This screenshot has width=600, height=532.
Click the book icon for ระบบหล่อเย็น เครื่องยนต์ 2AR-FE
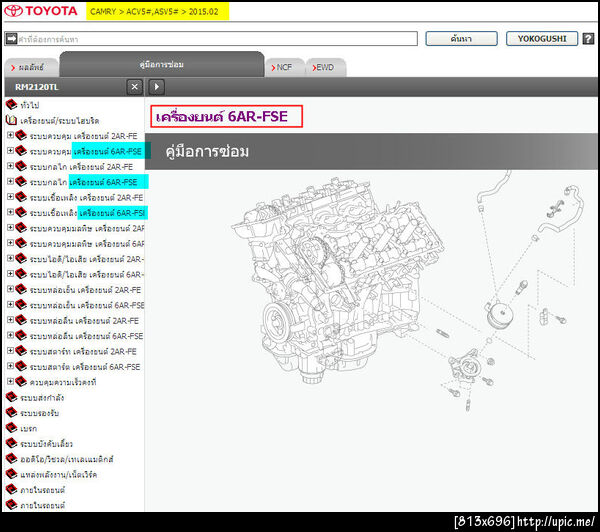[21, 289]
